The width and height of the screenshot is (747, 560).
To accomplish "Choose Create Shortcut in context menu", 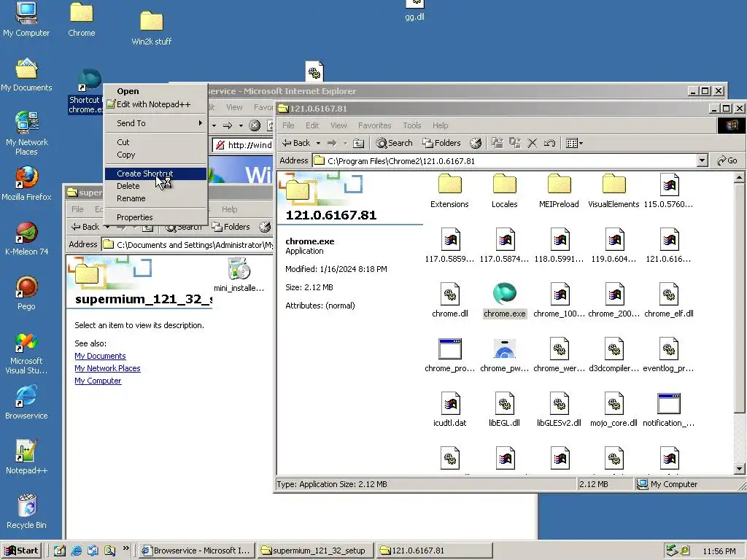I will [155, 174].
